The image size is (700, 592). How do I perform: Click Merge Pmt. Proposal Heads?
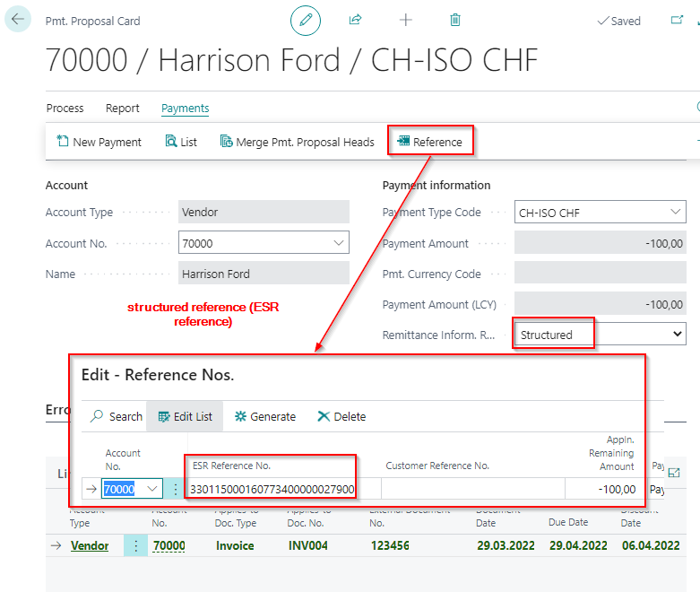297,142
